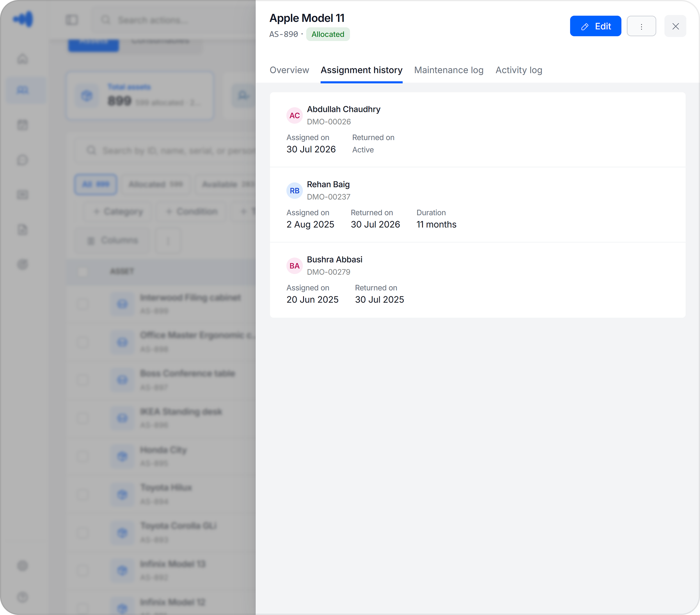
Task: Select the All 899 filter chip
Action: pyautogui.click(x=96, y=184)
